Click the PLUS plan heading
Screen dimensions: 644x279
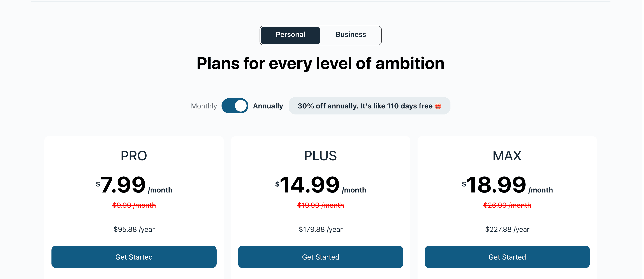320,156
